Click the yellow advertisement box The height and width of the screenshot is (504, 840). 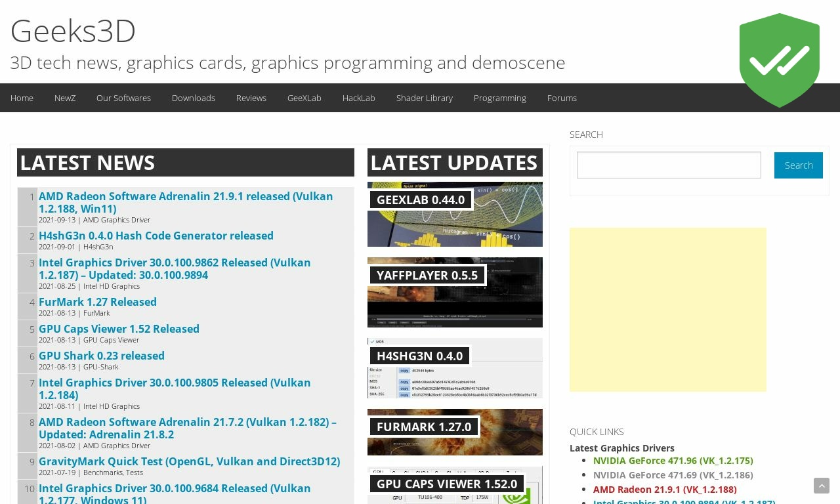pos(668,310)
